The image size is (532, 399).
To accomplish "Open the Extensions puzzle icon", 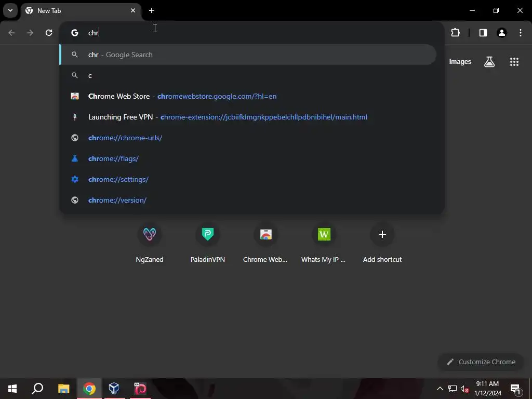I will tap(455, 33).
